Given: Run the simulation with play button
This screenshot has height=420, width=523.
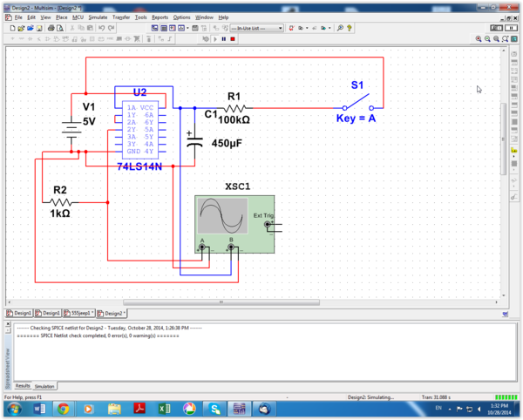Looking at the screenshot, I should pos(215,39).
